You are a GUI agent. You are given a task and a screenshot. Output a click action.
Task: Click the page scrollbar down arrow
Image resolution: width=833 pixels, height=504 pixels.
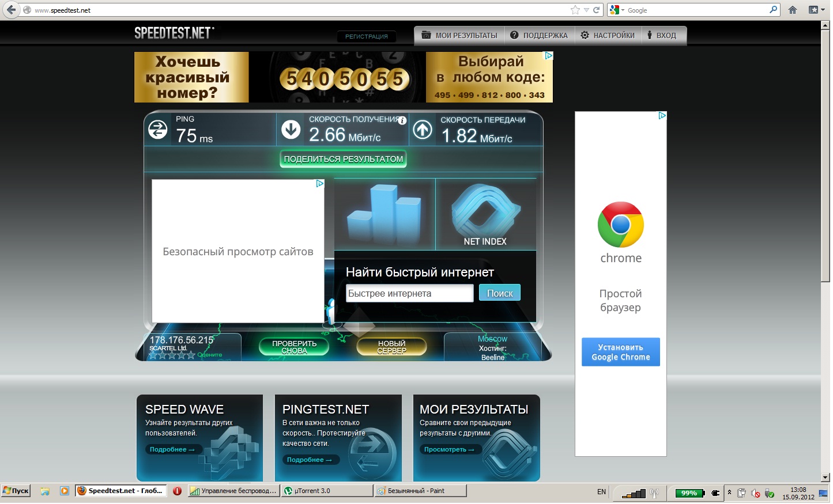click(x=826, y=478)
